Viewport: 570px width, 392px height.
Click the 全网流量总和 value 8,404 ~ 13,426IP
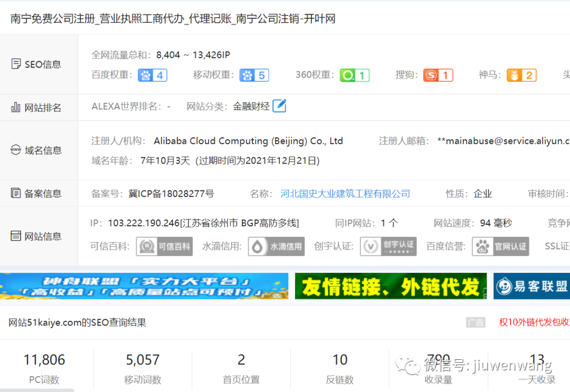click(x=193, y=55)
